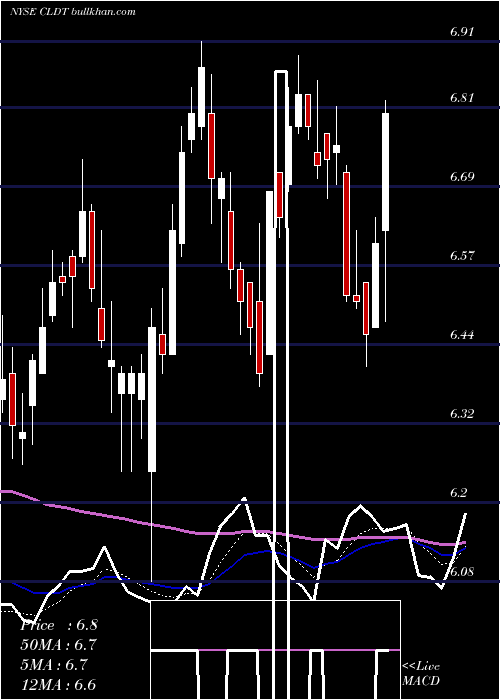Click the 6.91 price axis label
This screenshot has width=500, height=700.
462,32
